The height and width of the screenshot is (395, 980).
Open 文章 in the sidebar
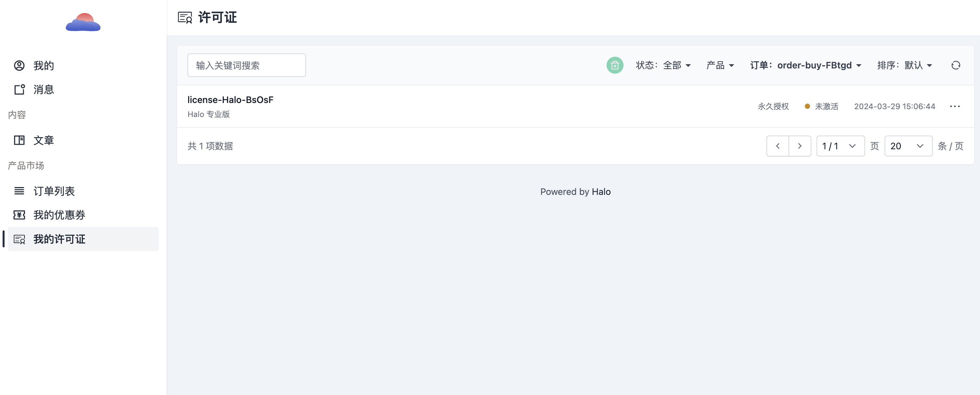(x=43, y=140)
